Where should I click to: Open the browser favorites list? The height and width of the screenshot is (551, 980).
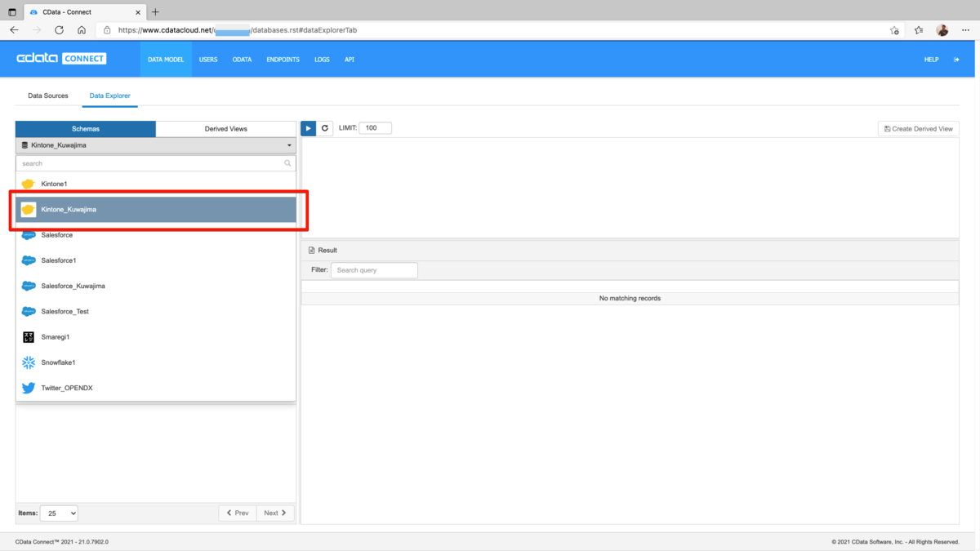click(x=919, y=30)
